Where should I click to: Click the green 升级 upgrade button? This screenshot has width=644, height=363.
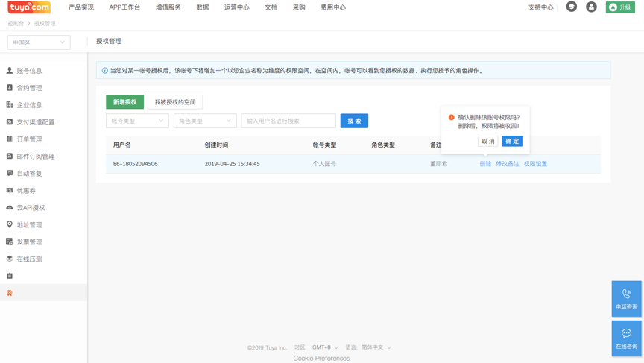click(x=620, y=7)
